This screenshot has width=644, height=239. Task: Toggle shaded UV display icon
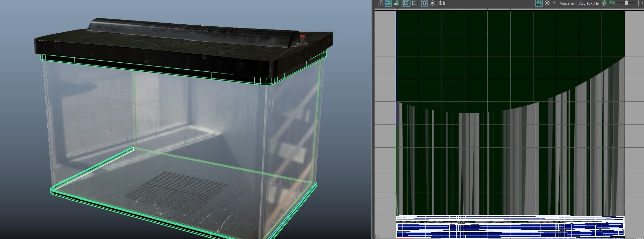click(388, 3)
